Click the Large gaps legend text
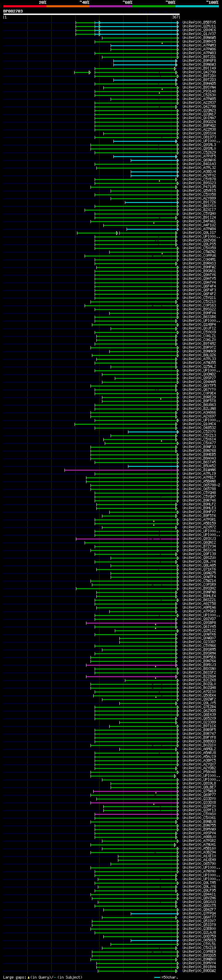This screenshot has width=222, height=980. [43, 977]
